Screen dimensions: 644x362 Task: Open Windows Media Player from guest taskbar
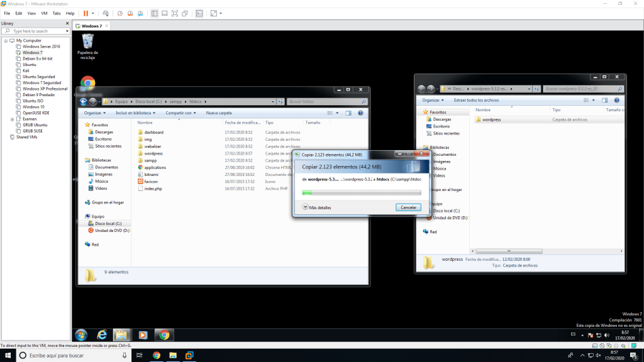coord(143,335)
